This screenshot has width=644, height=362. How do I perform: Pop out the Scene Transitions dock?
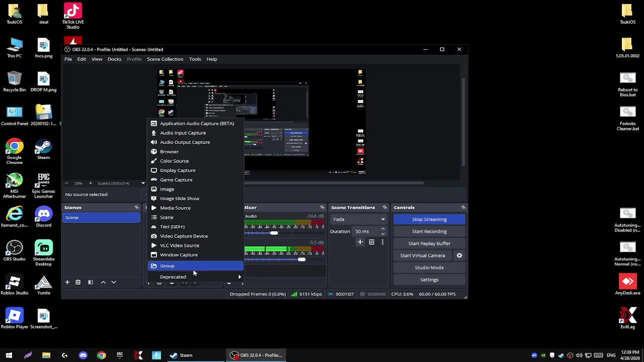pos(385,208)
